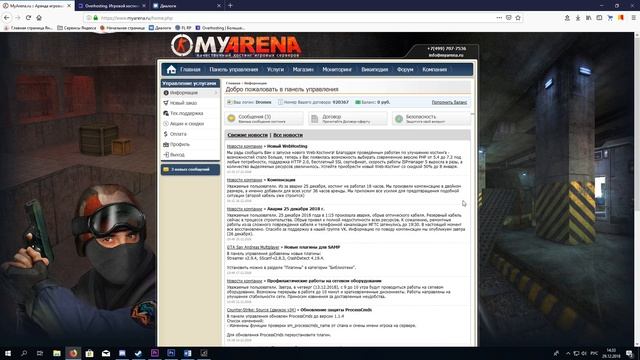Expand the Информация sidebar arrow

pos(216,93)
